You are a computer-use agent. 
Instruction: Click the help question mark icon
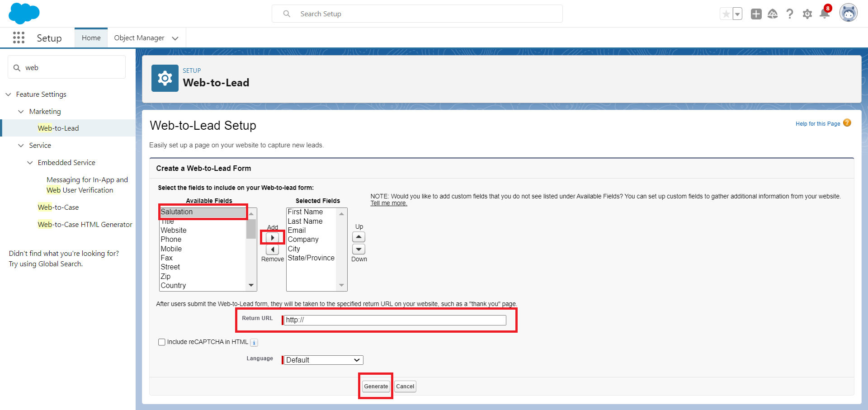790,14
